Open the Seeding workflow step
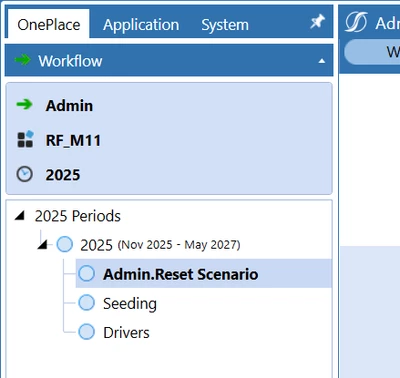The image size is (400, 378). click(130, 304)
